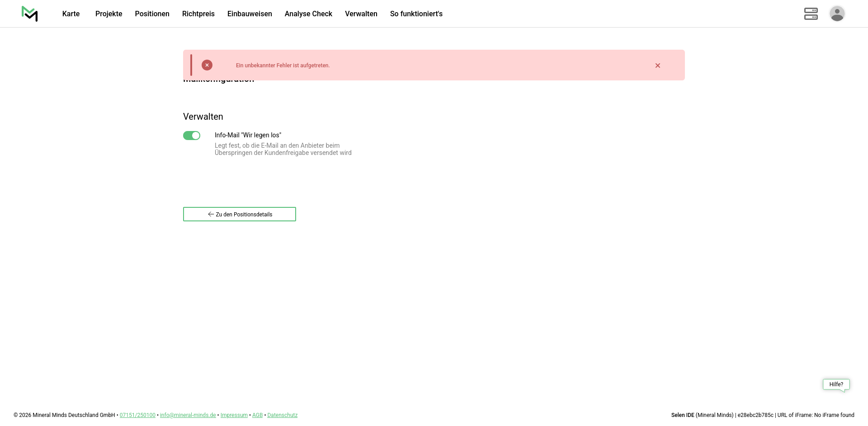Select Richtpreis in the navigation

pos(198,14)
